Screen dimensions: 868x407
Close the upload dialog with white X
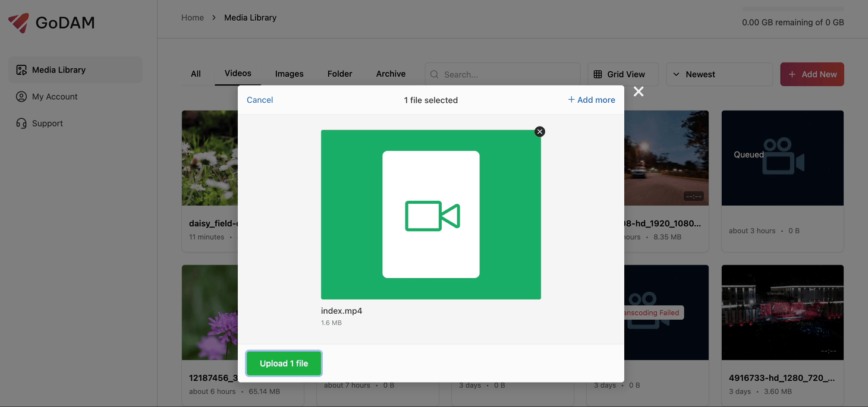pyautogui.click(x=639, y=92)
